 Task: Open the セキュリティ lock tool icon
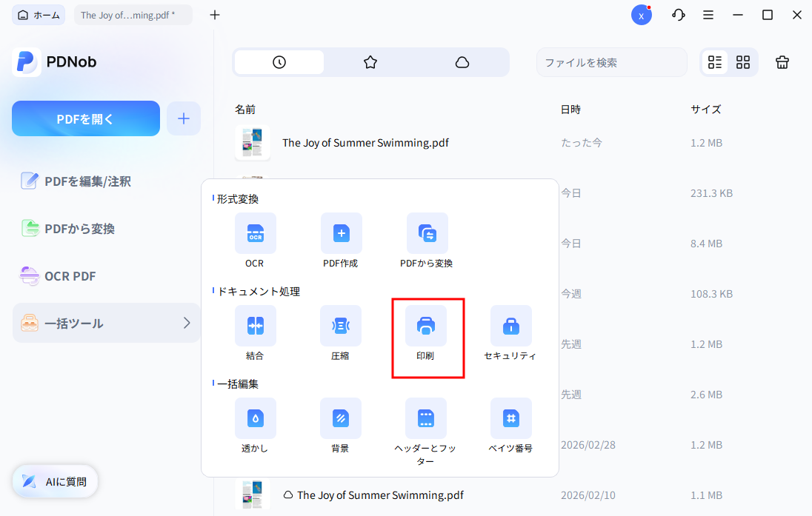pyautogui.click(x=510, y=326)
